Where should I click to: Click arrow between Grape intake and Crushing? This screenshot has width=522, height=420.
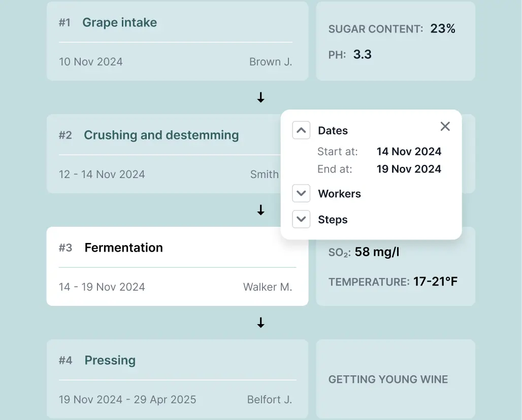coord(260,97)
